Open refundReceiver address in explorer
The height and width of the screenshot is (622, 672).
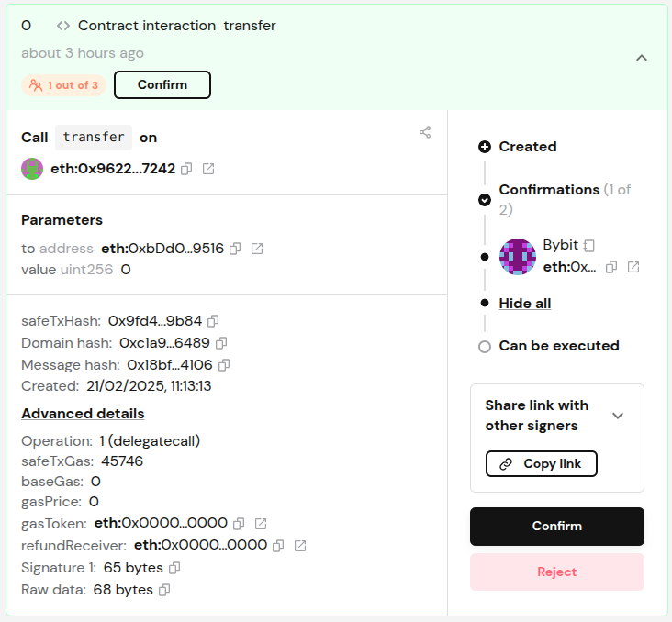pyautogui.click(x=299, y=546)
